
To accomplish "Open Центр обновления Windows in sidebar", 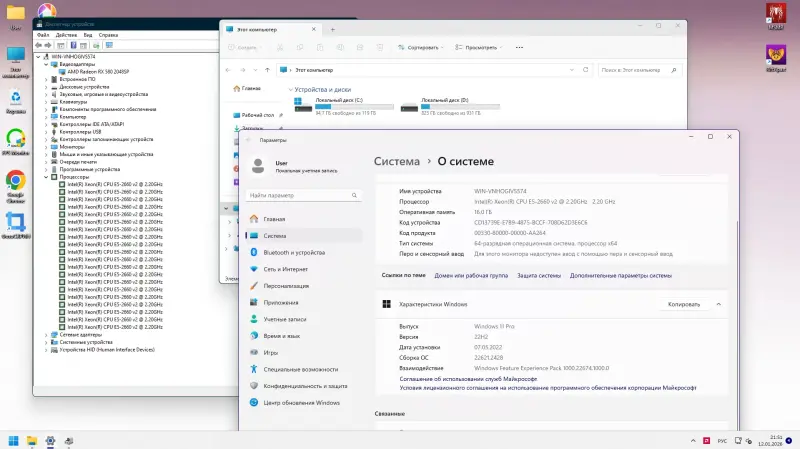I will 301,402.
